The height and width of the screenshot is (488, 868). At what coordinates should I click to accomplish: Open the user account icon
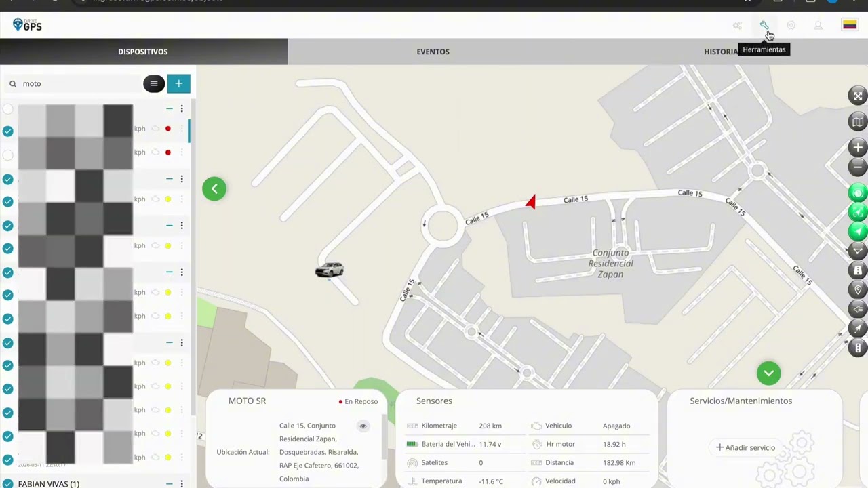coord(818,26)
